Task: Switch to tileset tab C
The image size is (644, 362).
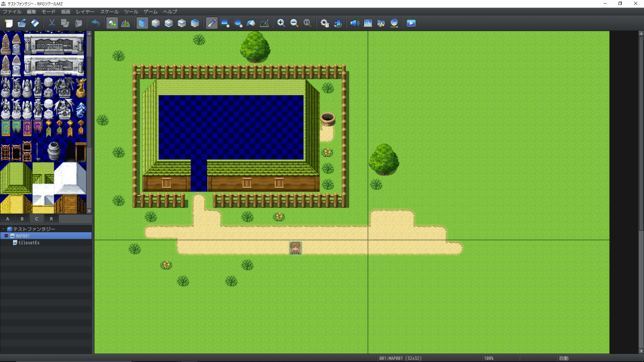Action: 37,219
